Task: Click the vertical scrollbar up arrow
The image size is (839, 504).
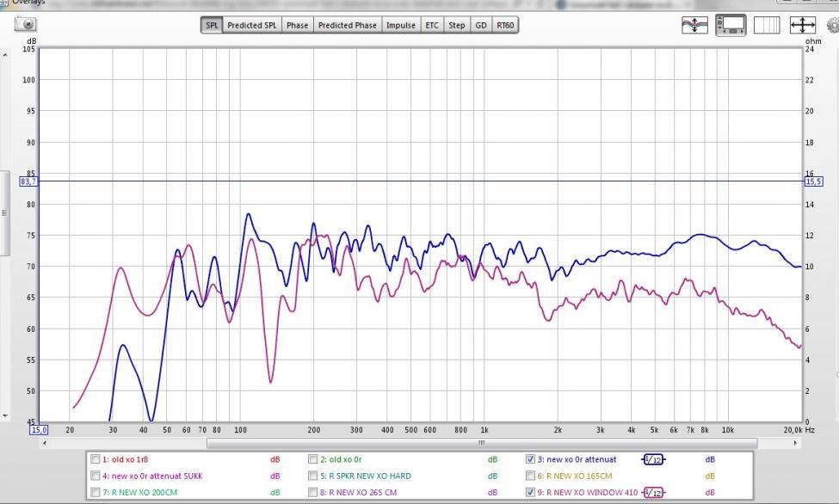Action: [x=5, y=54]
